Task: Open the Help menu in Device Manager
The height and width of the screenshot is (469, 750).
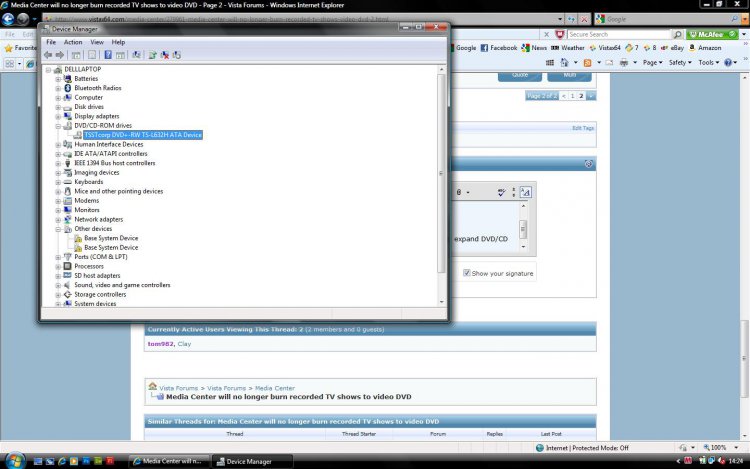Action: coord(118,42)
